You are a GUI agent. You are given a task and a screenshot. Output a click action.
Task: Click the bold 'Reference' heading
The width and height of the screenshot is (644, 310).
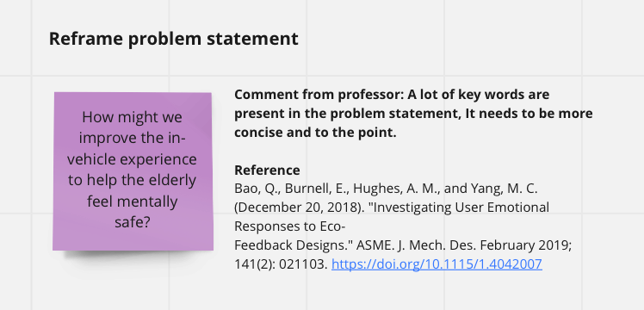pyautogui.click(x=267, y=170)
